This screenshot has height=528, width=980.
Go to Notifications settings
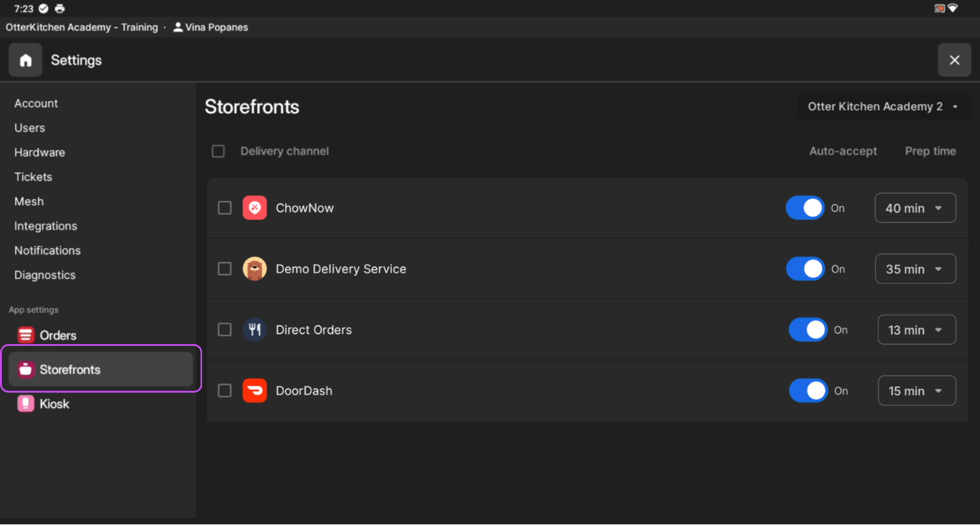point(47,250)
